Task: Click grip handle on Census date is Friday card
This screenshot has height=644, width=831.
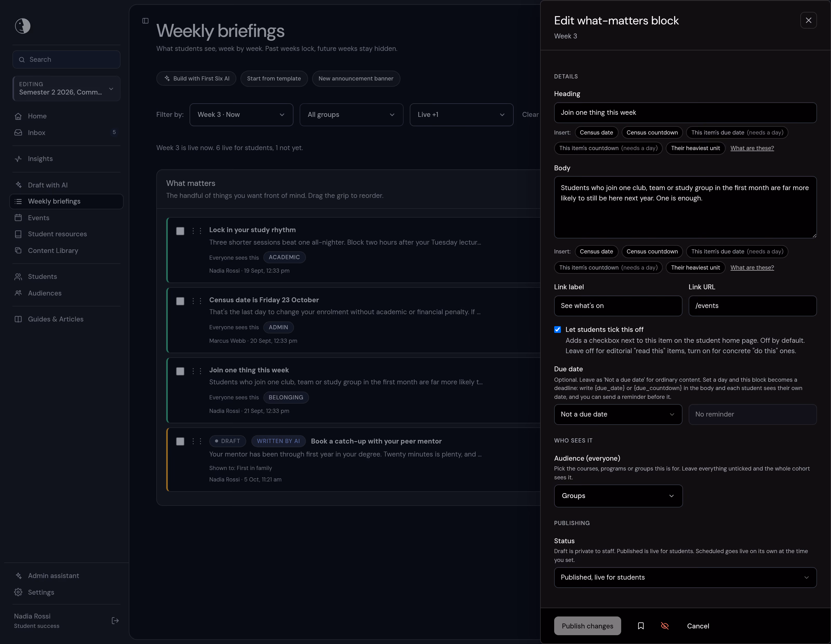Action: coord(197,301)
